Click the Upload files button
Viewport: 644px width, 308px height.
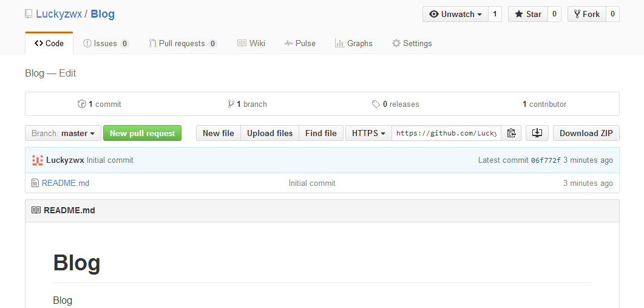[x=270, y=133]
